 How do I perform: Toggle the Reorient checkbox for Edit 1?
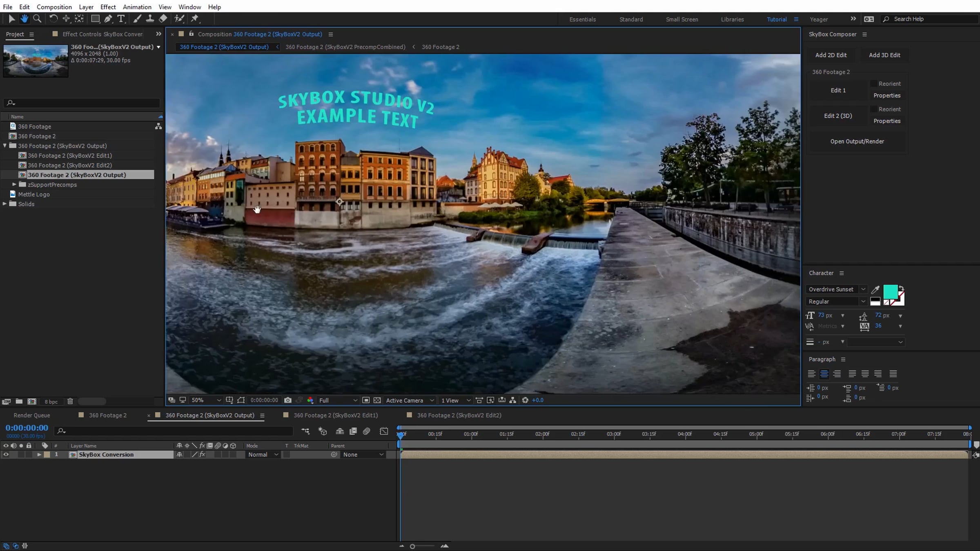pos(873,84)
